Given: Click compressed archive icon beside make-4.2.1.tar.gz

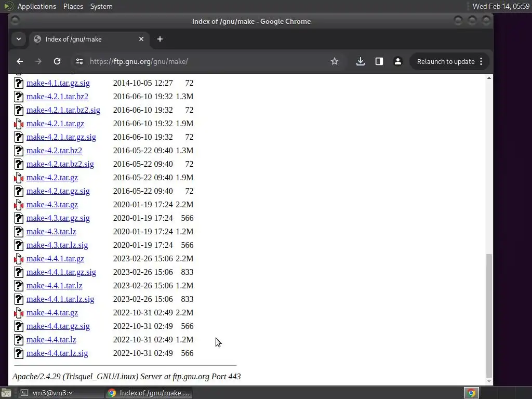Looking at the screenshot, I should pyautogui.click(x=19, y=124).
